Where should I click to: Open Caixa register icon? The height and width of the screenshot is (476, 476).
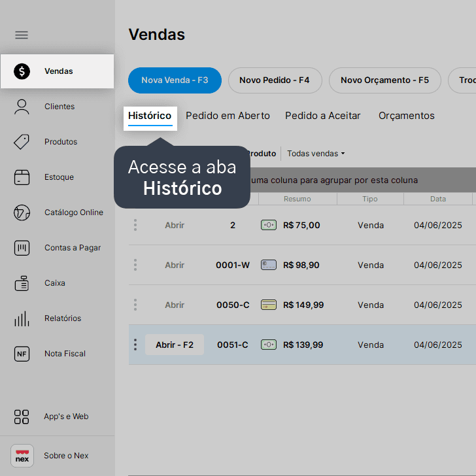coord(22,283)
